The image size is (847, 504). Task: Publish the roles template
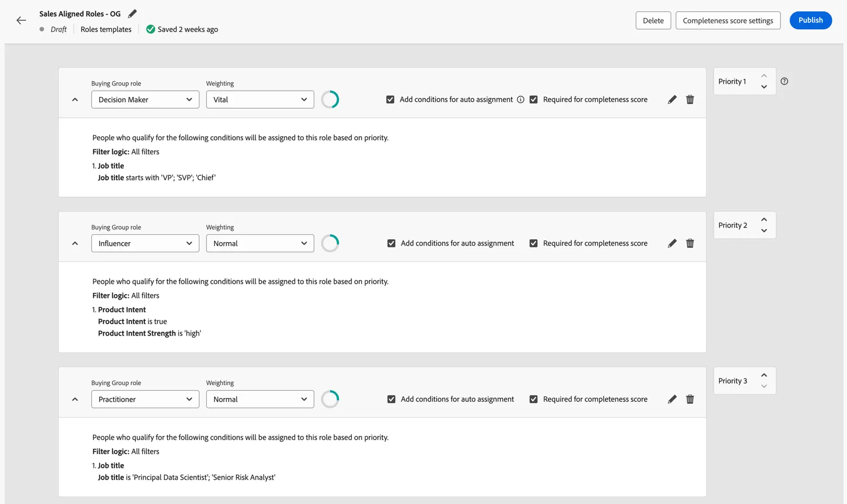pyautogui.click(x=810, y=20)
